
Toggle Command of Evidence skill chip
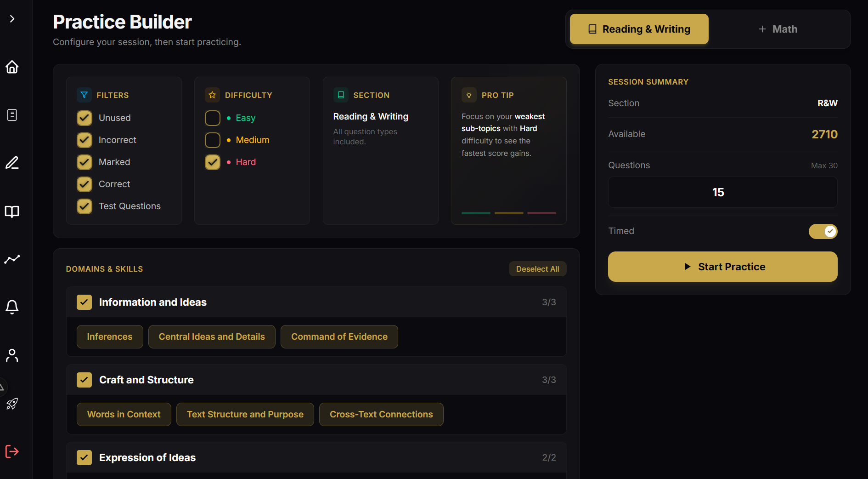(339, 336)
